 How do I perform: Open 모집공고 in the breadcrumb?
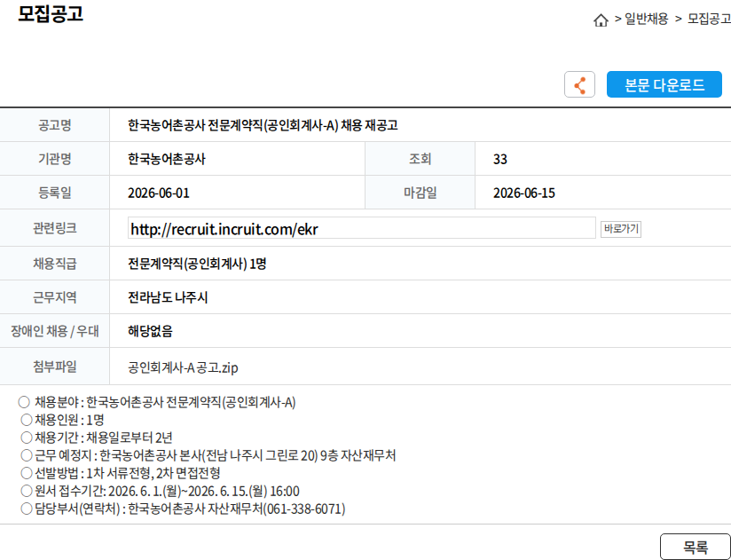coord(709,19)
